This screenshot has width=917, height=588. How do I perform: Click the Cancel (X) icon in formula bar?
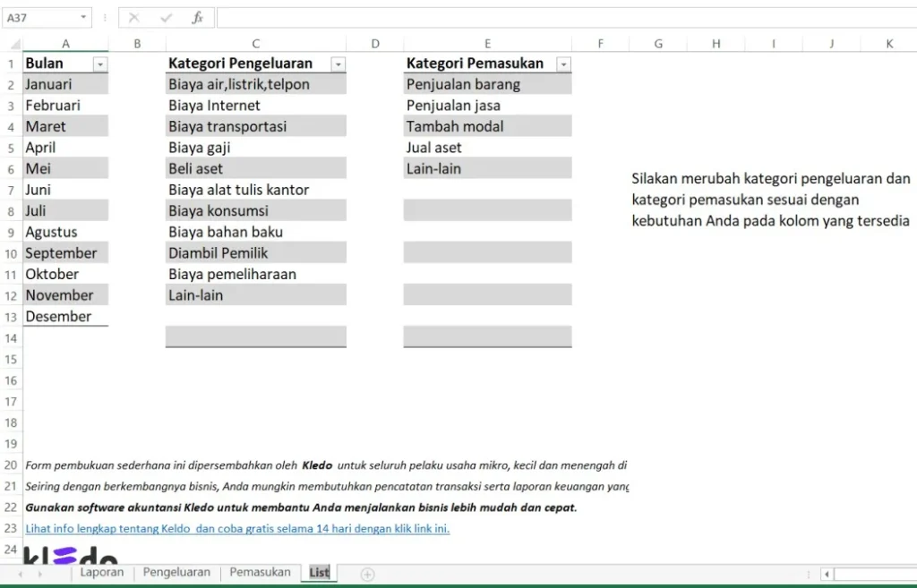pyautogui.click(x=133, y=17)
